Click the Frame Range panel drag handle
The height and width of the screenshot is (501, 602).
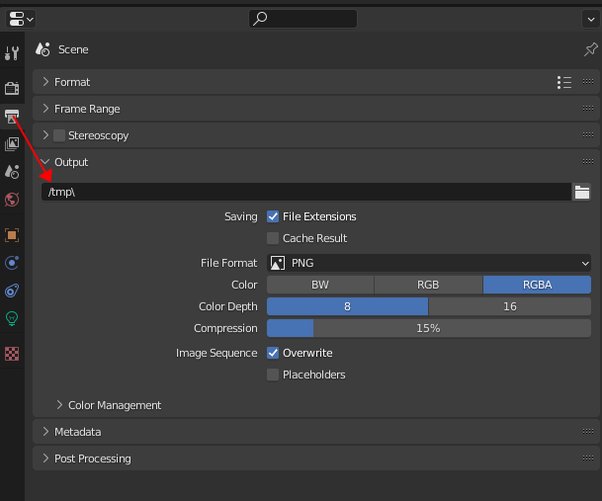588,109
